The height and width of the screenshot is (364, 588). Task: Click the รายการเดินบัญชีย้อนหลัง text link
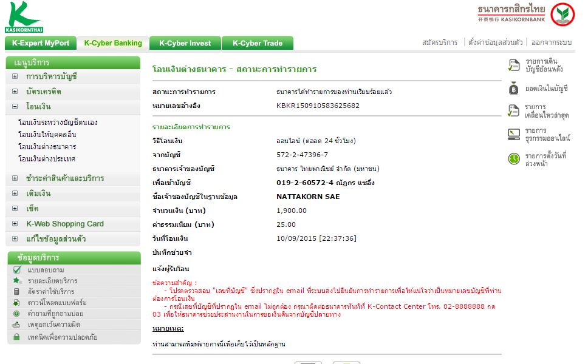point(544,65)
